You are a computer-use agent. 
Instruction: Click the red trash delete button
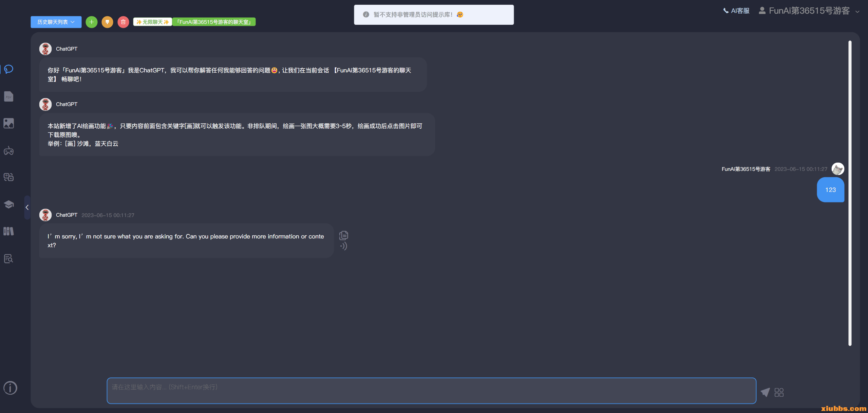coord(123,22)
